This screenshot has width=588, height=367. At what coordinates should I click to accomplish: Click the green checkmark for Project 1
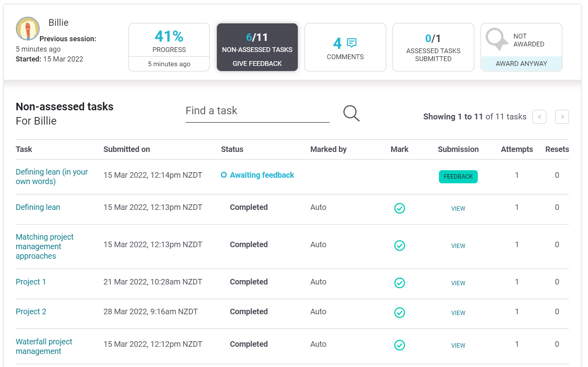click(x=399, y=283)
